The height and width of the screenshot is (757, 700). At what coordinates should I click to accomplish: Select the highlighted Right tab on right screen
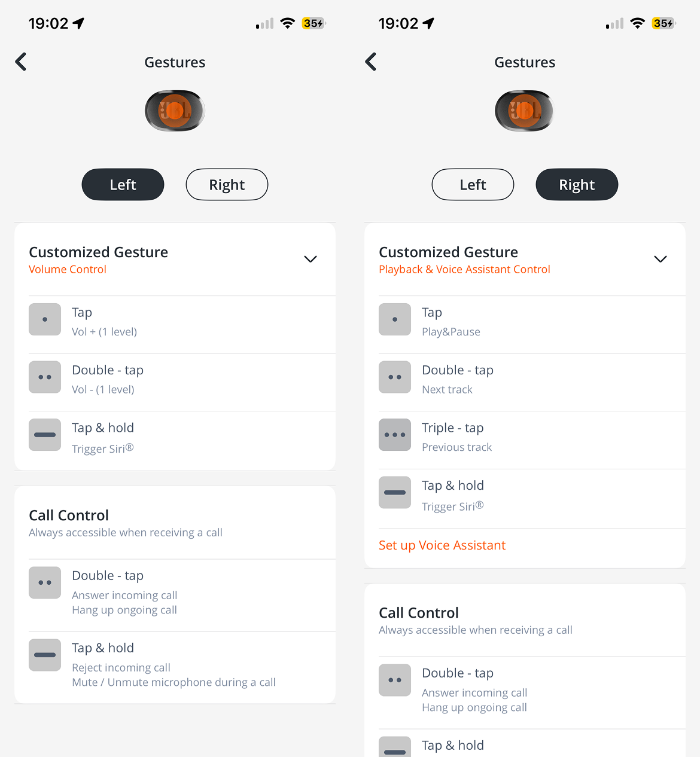pos(577,185)
